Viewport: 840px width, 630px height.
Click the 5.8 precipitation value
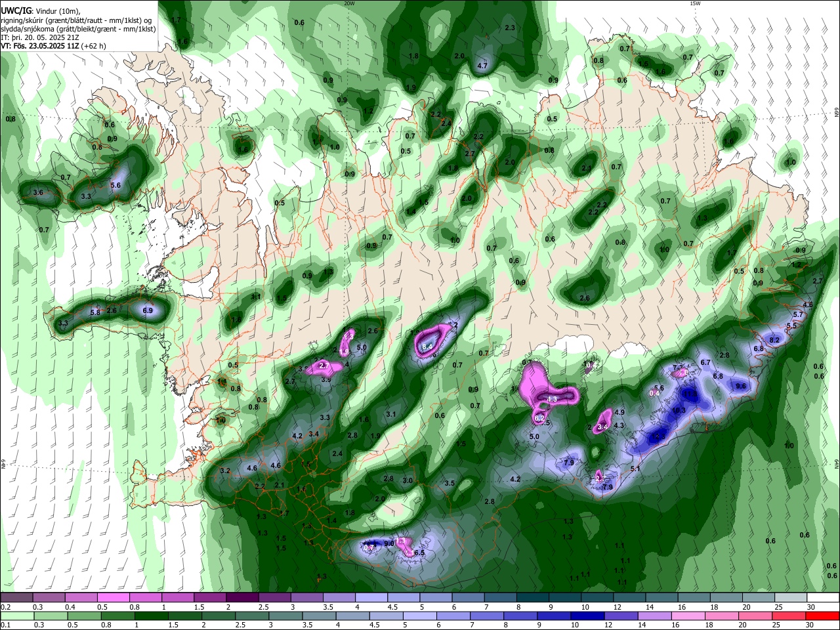(x=95, y=312)
